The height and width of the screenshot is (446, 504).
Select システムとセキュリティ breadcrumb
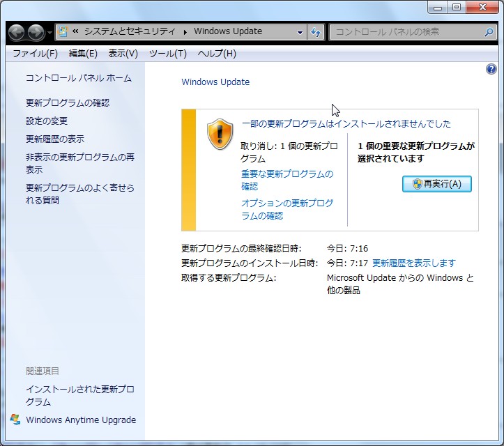[130, 31]
